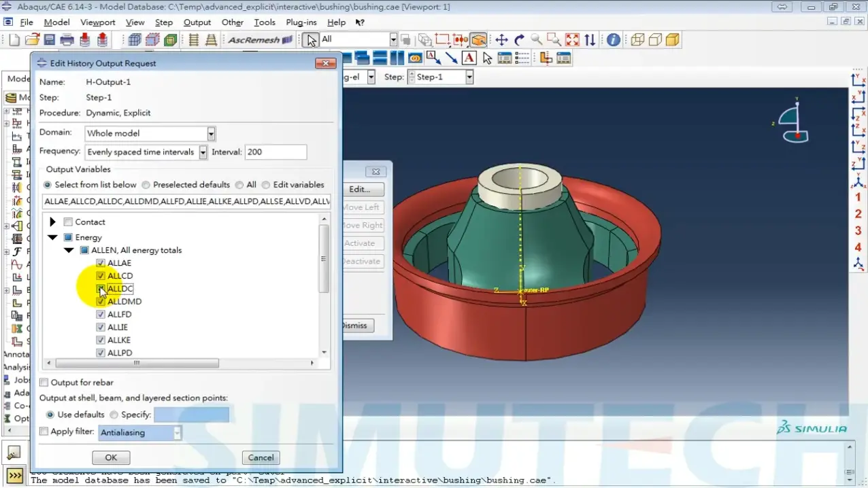Open the Tools menu

[x=265, y=22]
